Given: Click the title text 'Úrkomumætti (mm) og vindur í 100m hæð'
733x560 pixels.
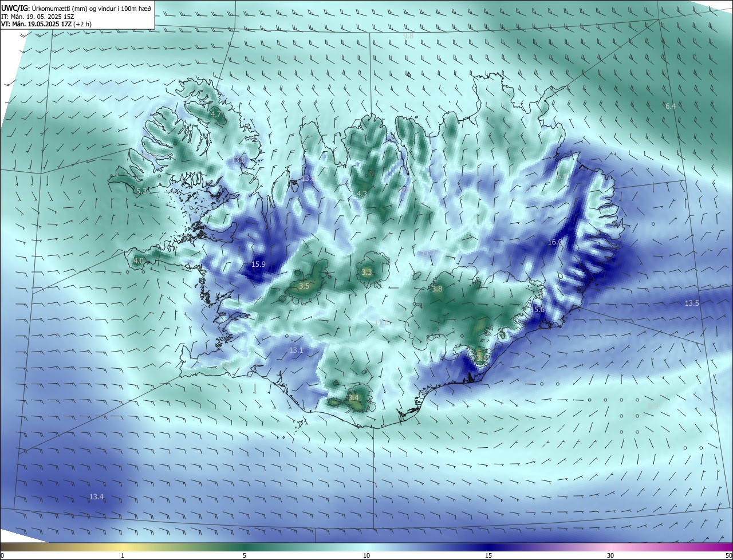Looking at the screenshot, I should point(92,7).
